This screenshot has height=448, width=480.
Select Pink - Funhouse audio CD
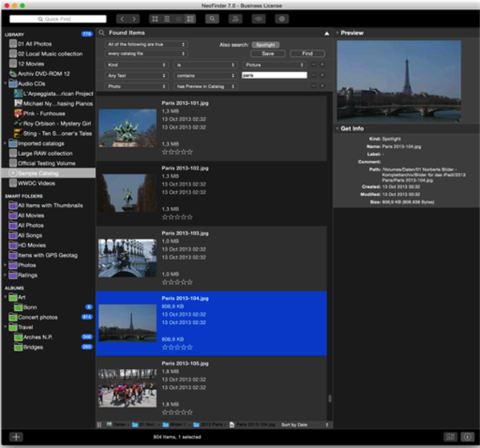[x=44, y=114]
